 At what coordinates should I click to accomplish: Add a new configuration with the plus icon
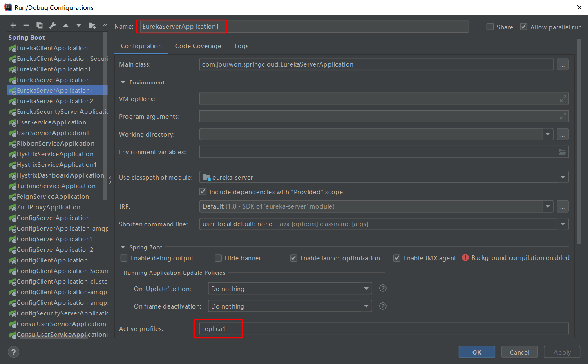click(13, 25)
